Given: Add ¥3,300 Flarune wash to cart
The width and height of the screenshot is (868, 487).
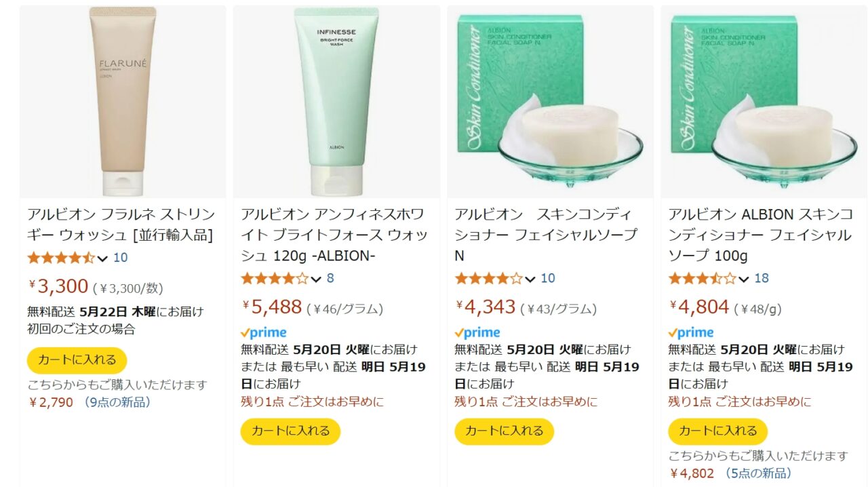Looking at the screenshot, I should [x=77, y=360].
